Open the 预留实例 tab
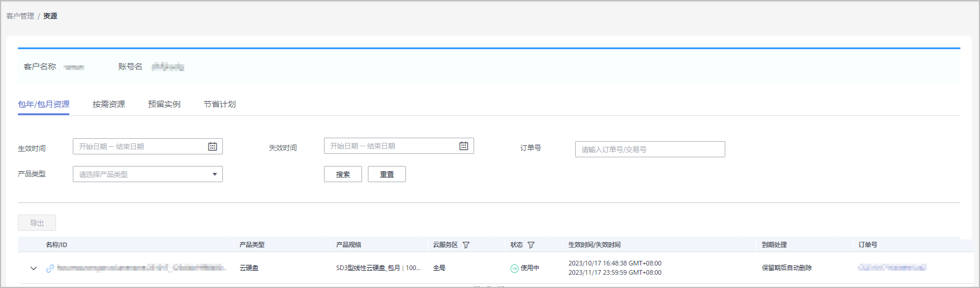The image size is (980, 288). pos(164,104)
